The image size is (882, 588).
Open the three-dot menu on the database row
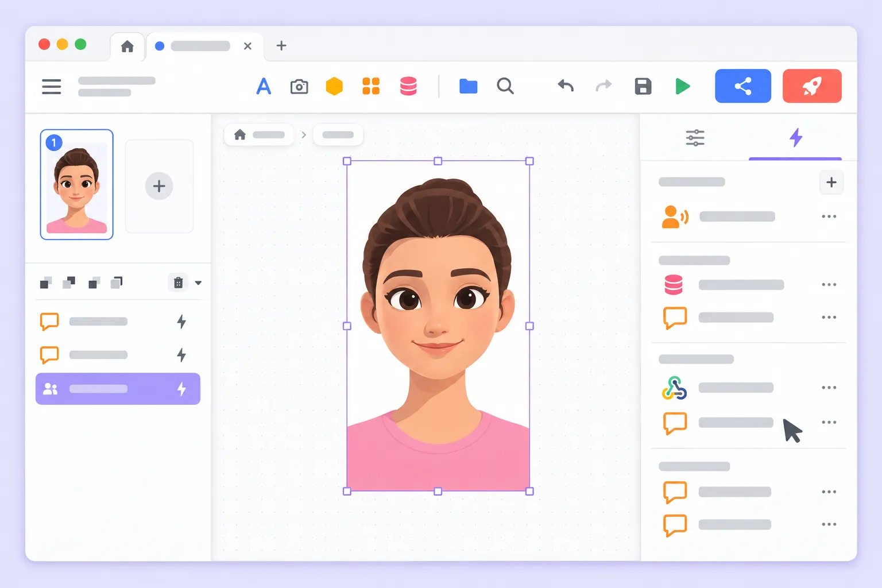pos(829,285)
